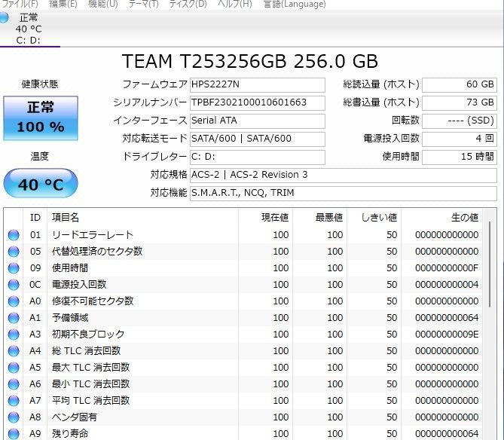Click the status orb for row A7 平均 TLC 消去回数
504x440 pixels.
(x=14, y=401)
